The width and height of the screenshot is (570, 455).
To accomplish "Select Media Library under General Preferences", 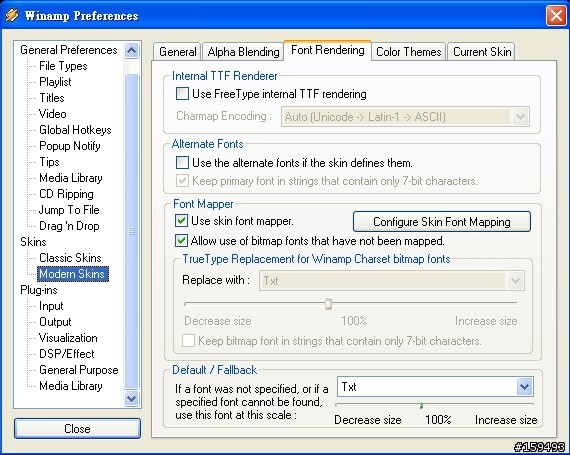I will 71,178.
